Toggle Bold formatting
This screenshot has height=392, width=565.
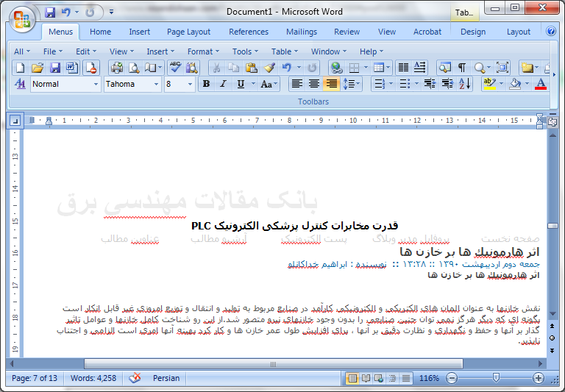click(206, 84)
